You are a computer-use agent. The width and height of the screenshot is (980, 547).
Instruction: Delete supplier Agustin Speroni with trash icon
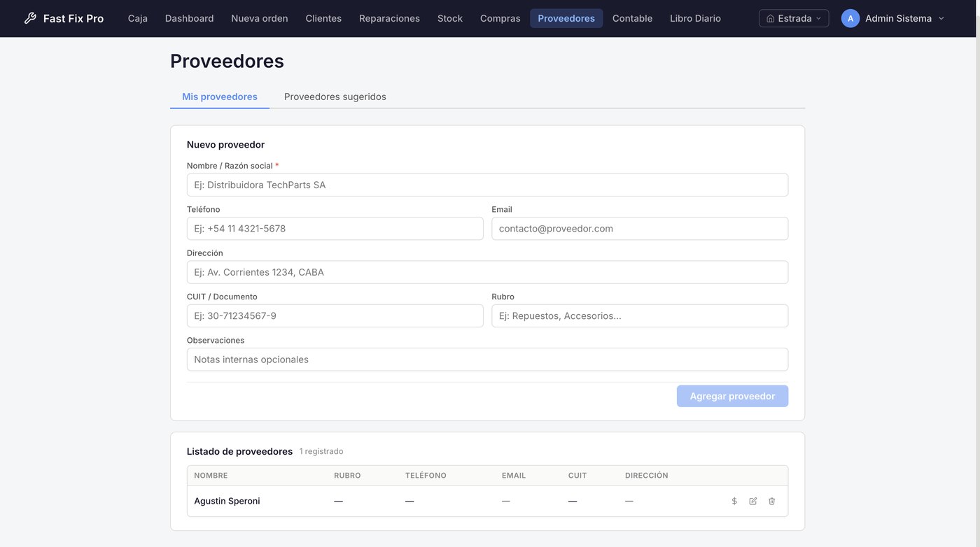pyautogui.click(x=772, y=501)
